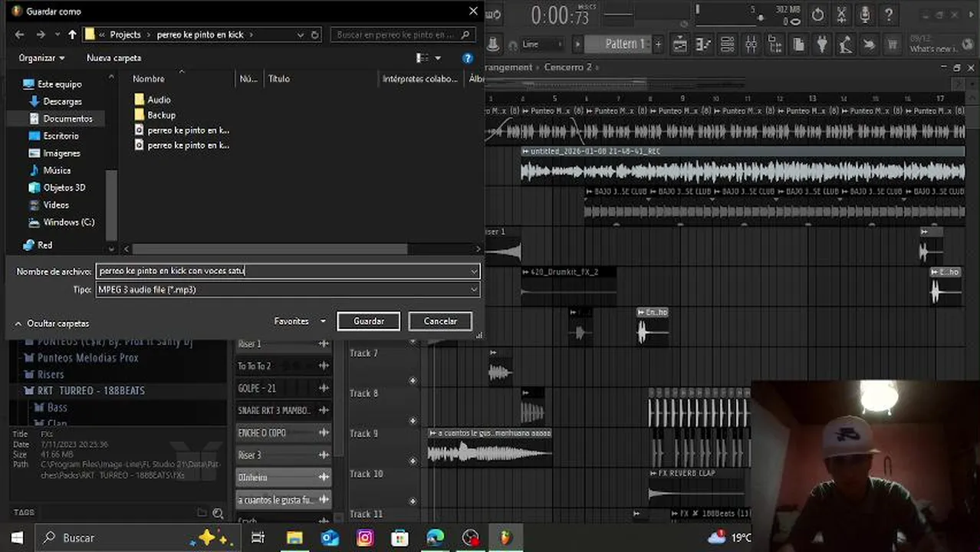
Task: Open the Playlist view from FL Studio toolbar
Action: coord(679,44)
